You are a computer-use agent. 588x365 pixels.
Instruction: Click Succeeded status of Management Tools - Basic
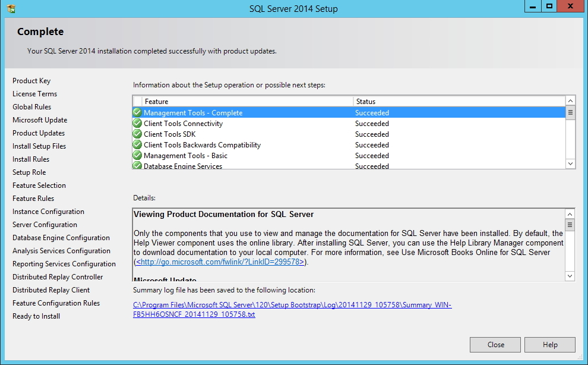pyautogui.click(x=372, y=156)
